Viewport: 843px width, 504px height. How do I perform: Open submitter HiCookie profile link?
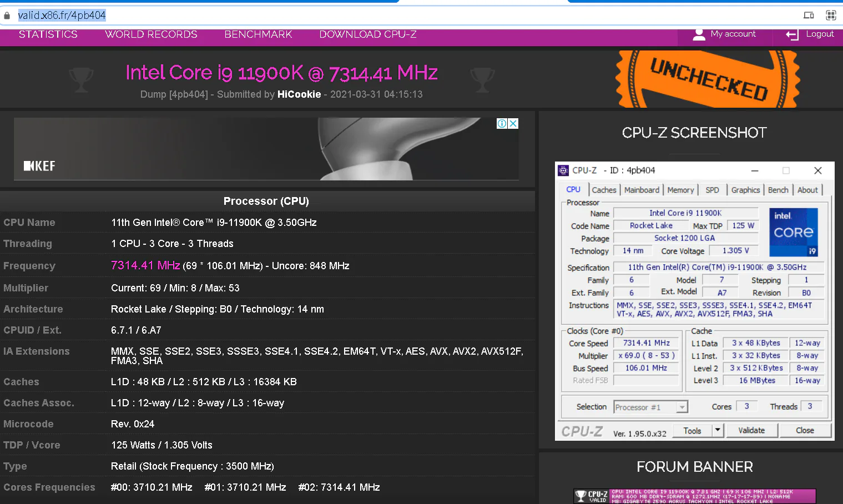click(299, 94)
